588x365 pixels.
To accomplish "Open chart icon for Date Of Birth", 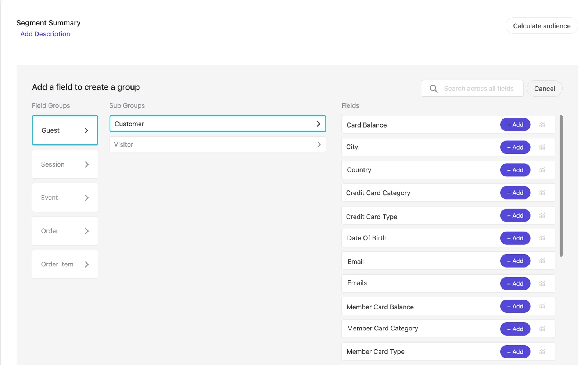I will point(542,238).
